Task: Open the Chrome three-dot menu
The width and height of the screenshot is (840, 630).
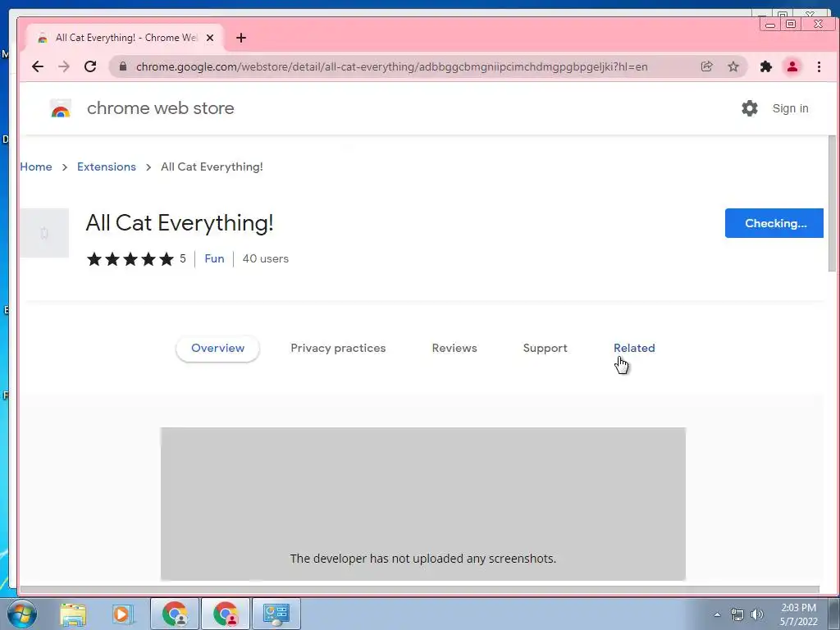Action: coord(819,66)
